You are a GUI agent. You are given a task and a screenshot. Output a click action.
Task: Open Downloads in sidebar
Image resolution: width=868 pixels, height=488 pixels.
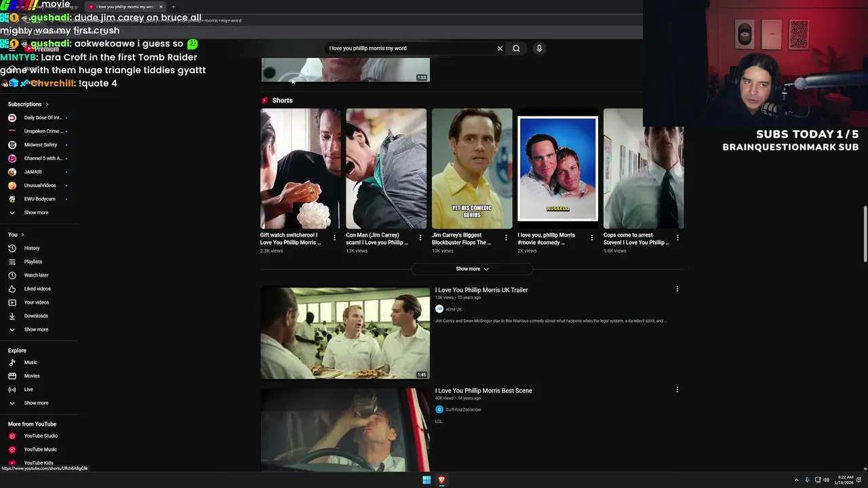[x=36, y=316]
